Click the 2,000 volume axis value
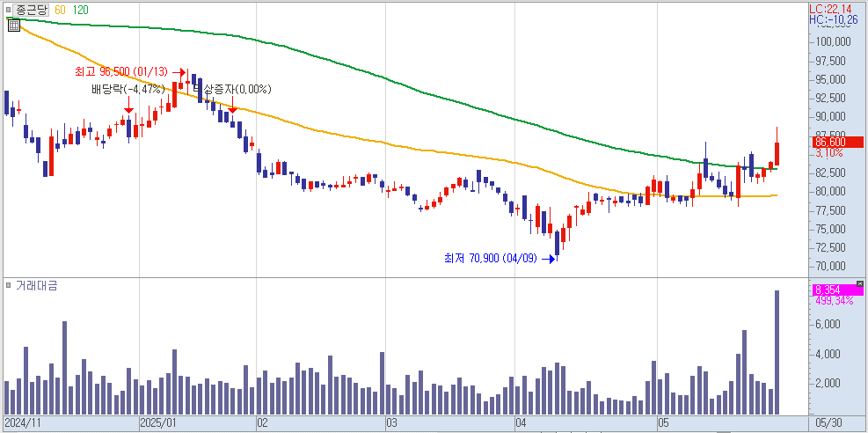Image resolution: width=868 pixels, height=433 pixels. pos(828,383)
